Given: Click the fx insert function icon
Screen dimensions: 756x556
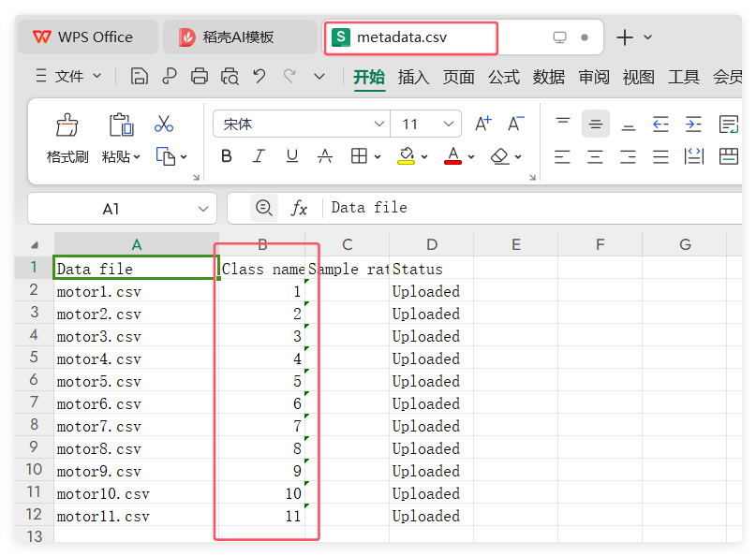Looking at the screenshot, I should (x=299, y=208).
